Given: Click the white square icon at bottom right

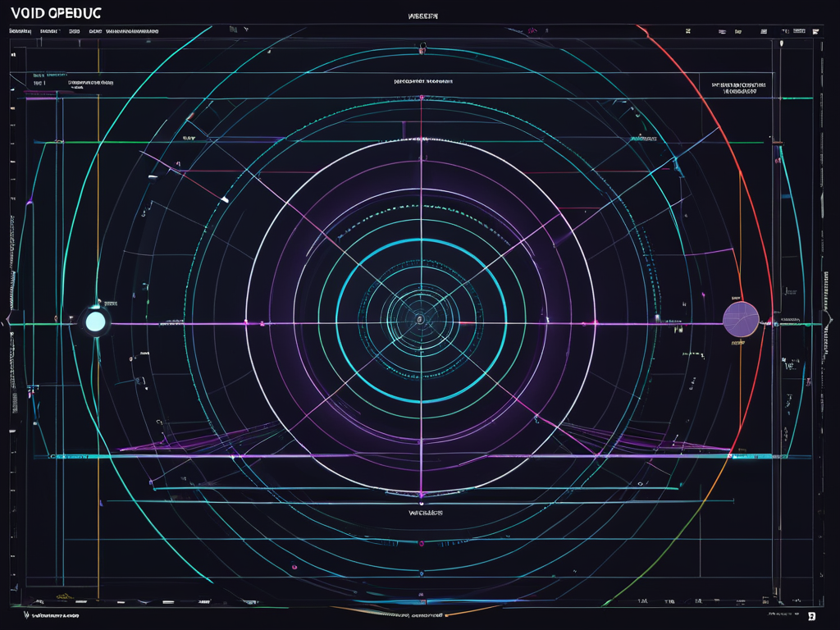Looking at the screenshot, I should pyautogui.click(x=810, y=615).
